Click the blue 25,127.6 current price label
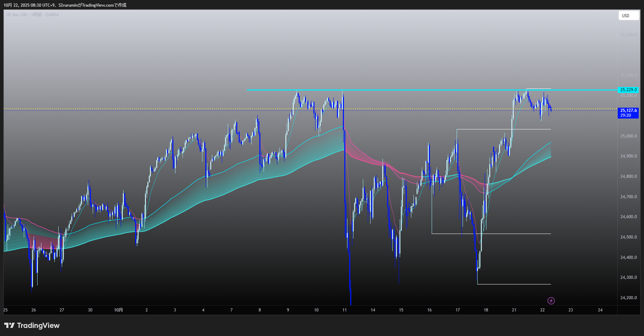 628,110
